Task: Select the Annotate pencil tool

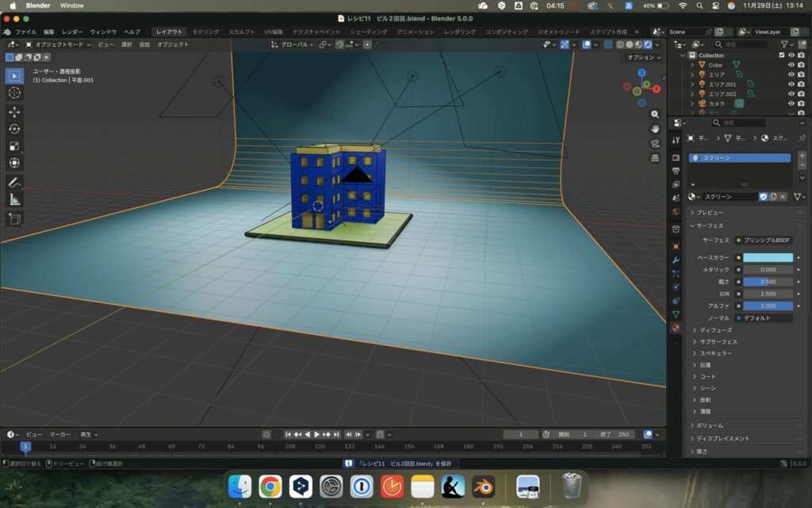Action: pos(14,183)
